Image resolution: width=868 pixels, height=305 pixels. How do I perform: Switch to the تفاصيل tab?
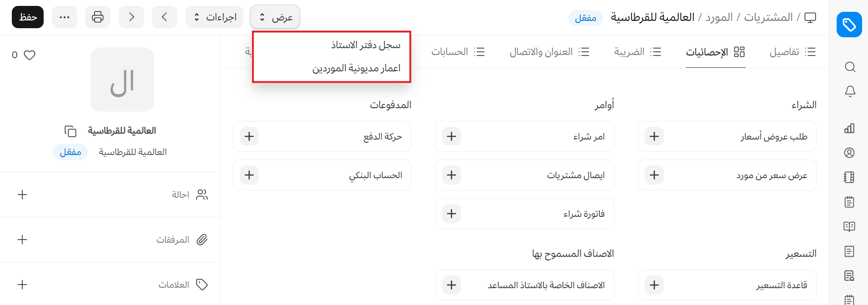click(792, 52)
